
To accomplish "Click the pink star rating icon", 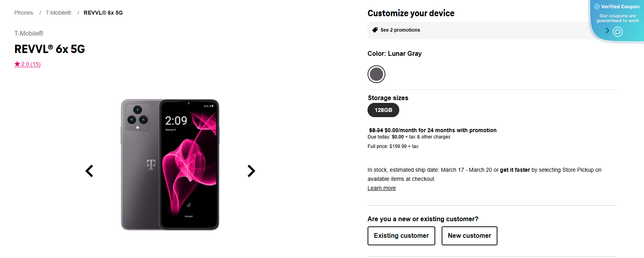I will point(17,64).
